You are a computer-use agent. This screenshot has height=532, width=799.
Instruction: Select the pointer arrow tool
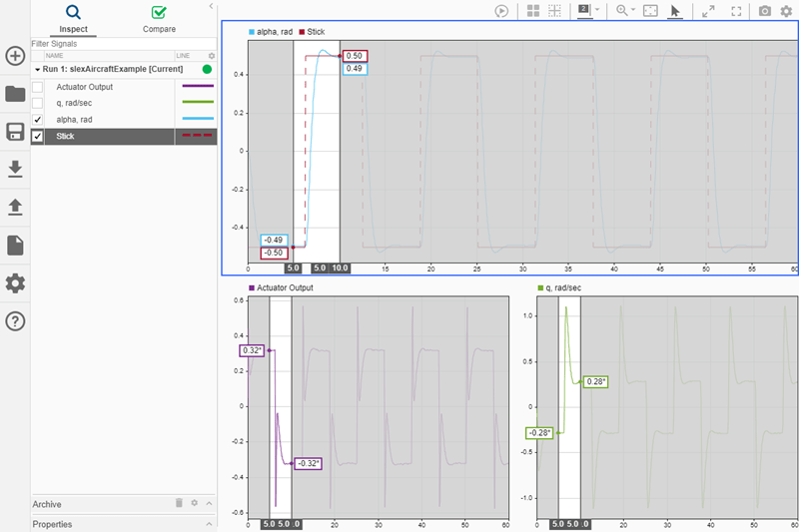click(675, 11)
